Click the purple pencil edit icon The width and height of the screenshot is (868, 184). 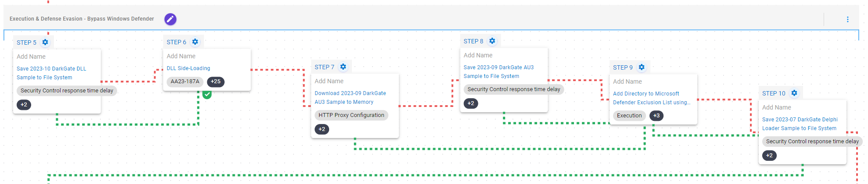pyautogui.click(x=170, y=19)
